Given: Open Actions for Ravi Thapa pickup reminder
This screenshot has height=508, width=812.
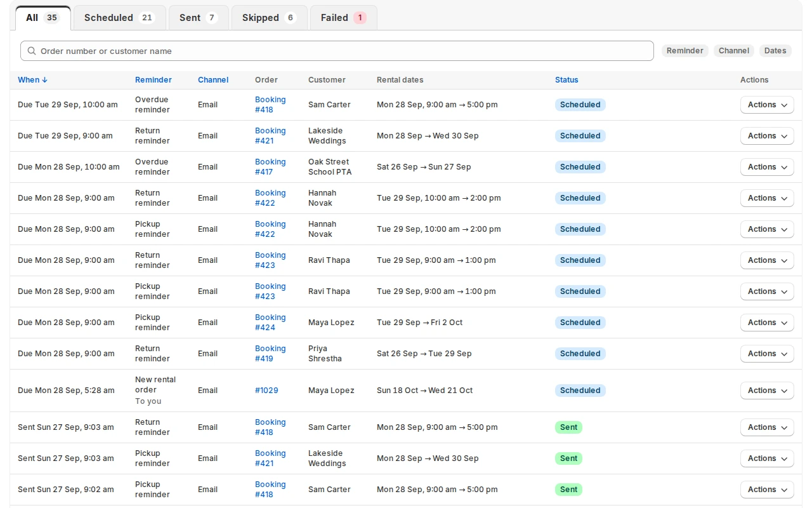Looking at the screenshot, I should coord(767,291).
